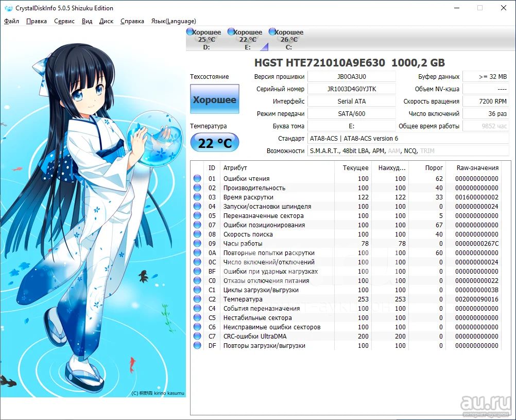Click the Хорошее health status button
The image size is (516, 420).
click(x=215, y=99)
